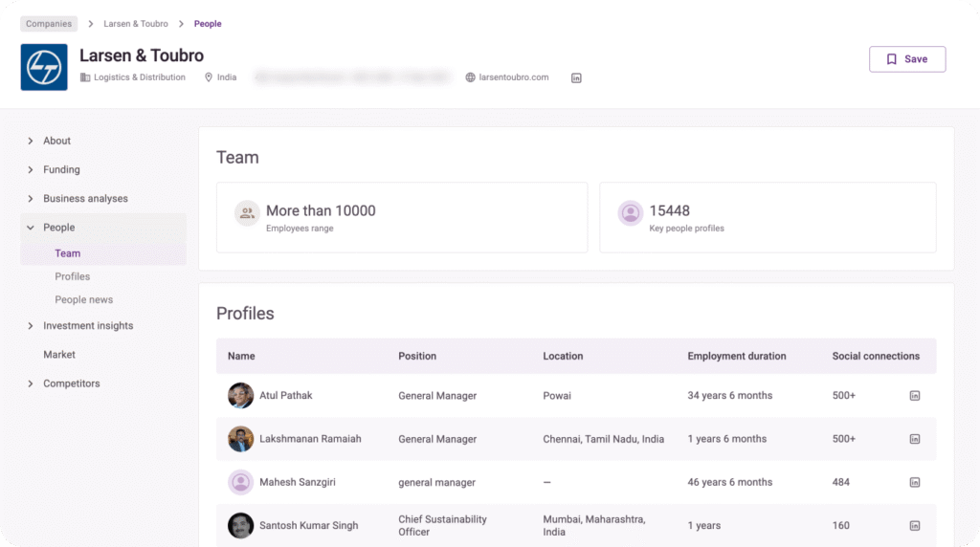The height and width of the screenshot is (547, 980).
Task: Click the Location column header
Action: pyautogui.click(x=563, y=356)
